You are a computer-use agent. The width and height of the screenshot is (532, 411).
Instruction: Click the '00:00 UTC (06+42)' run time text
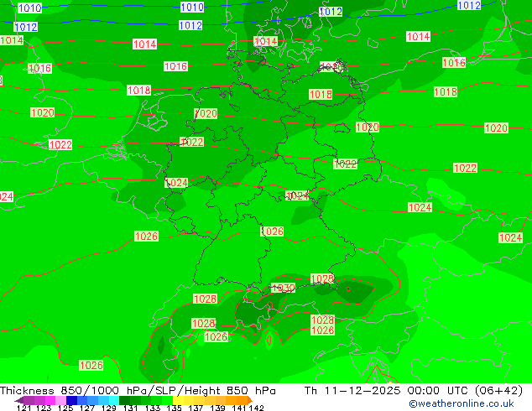click(465, 391)
